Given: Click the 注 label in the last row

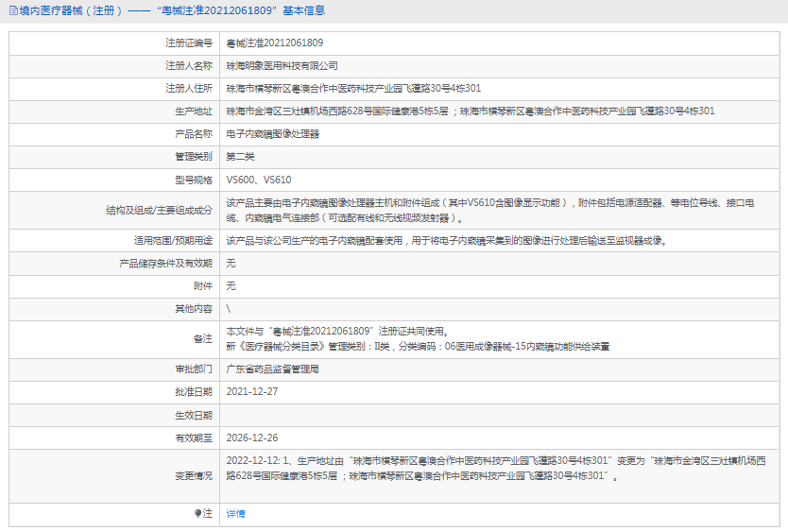Looking at the screenshot, I should coord(208,513).
